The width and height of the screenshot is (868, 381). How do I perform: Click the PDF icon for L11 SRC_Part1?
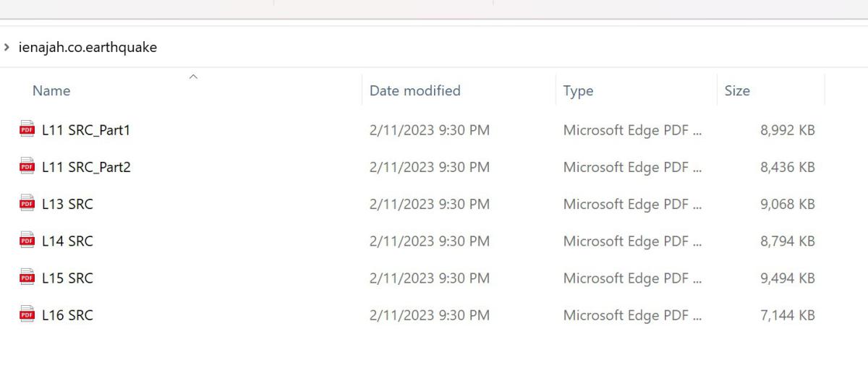click(x=27, y=130)
